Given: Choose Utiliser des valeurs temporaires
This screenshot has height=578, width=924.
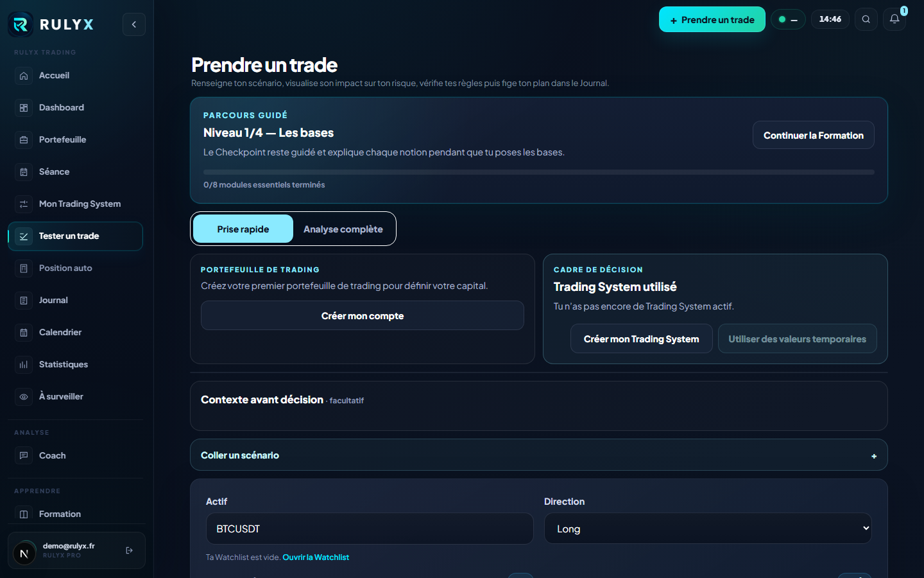Looking at the screenshot, I should coord(798,339).
